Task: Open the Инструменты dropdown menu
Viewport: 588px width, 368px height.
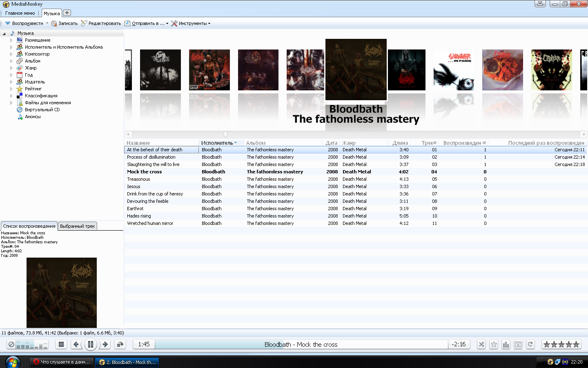Action: tap(191, 23)
